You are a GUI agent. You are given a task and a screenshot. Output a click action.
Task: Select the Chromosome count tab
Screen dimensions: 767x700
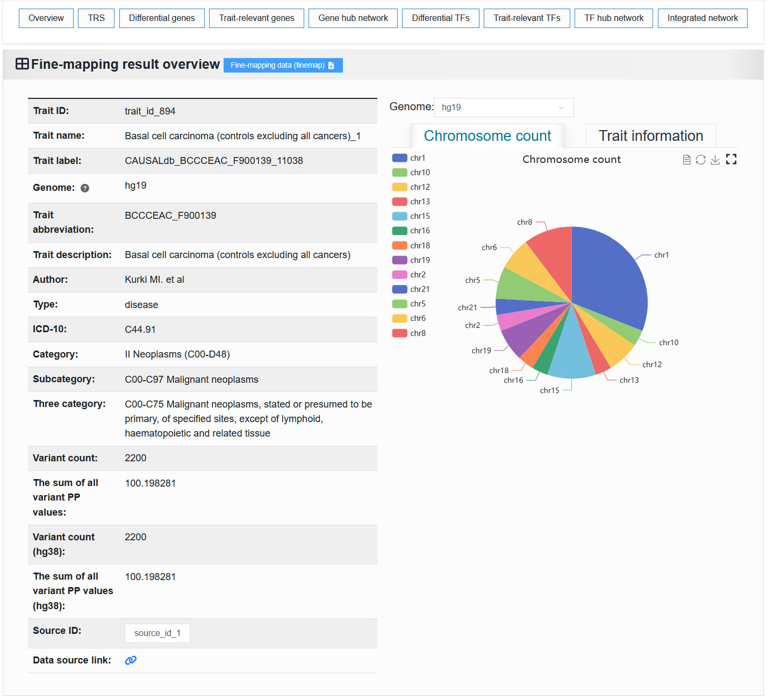click(487, 136)
